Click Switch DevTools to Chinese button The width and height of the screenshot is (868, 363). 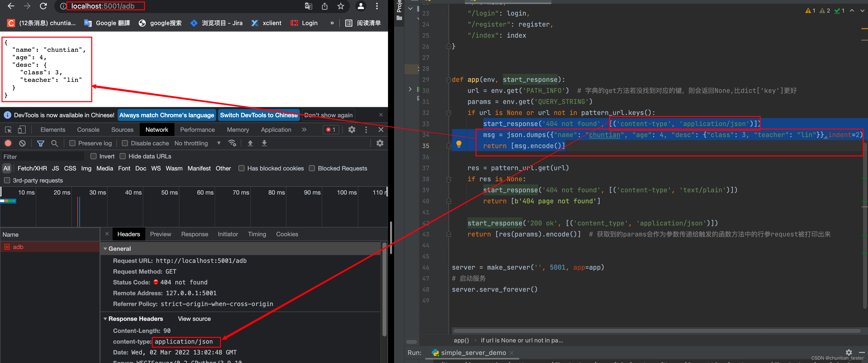point(258,115)
